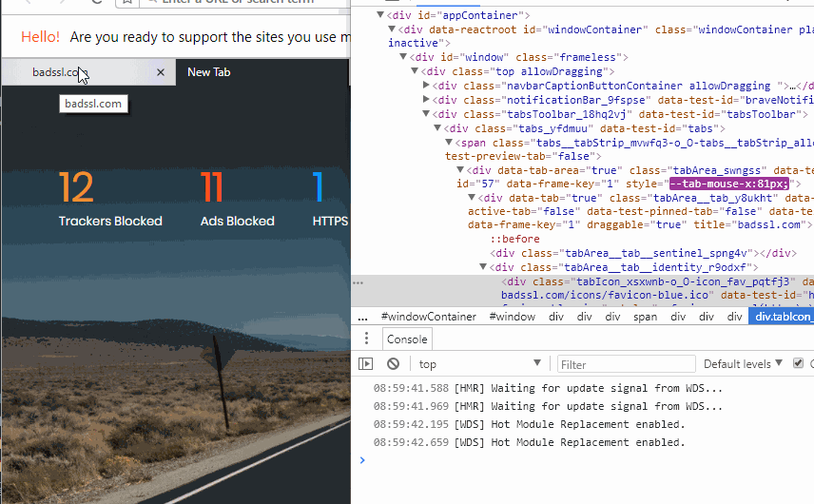
Task: Toggle the checkbox next to Default levels
Action: [x=799, y=363]
